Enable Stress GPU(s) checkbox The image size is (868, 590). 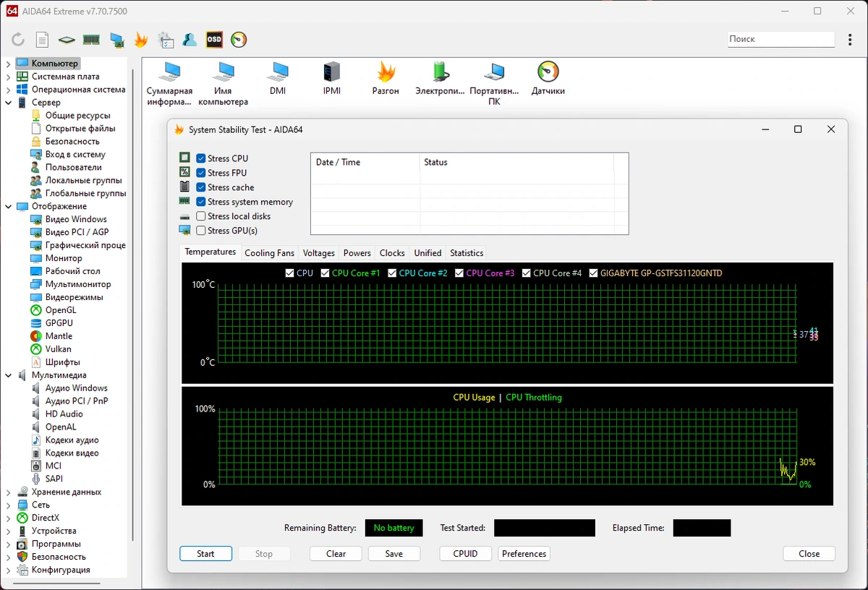(201, 231)
